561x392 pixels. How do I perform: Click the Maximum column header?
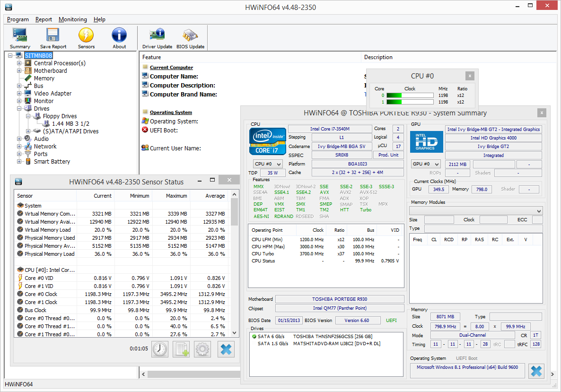172,196
